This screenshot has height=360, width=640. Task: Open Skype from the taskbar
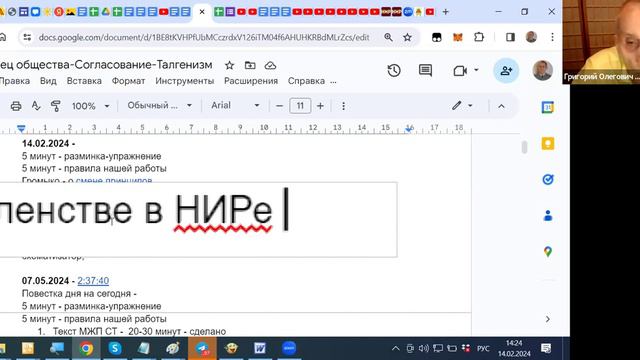pyautogui.click(x=115, y=348)
